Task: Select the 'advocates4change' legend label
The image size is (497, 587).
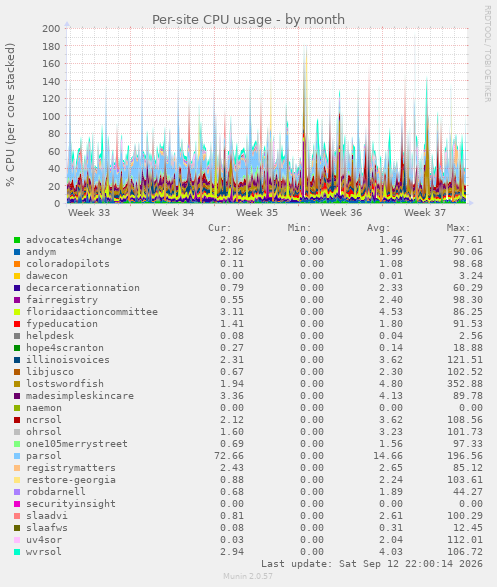Action: 74,240
